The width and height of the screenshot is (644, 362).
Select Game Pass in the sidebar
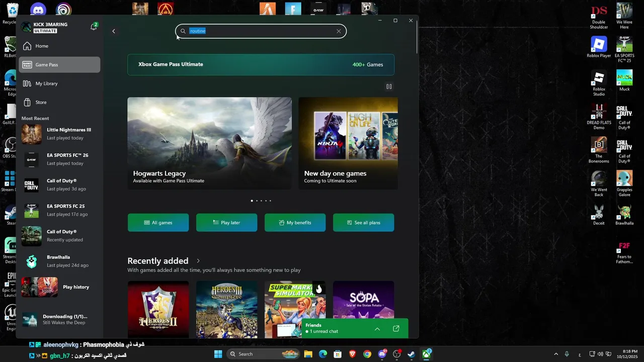point(59,64)
